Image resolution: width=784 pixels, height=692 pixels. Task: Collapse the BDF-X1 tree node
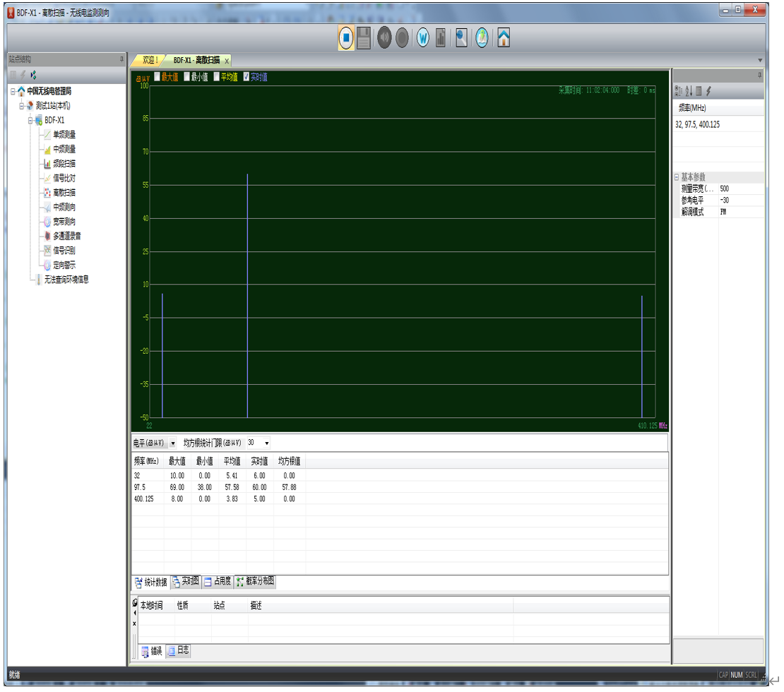(x=31, y=120)
